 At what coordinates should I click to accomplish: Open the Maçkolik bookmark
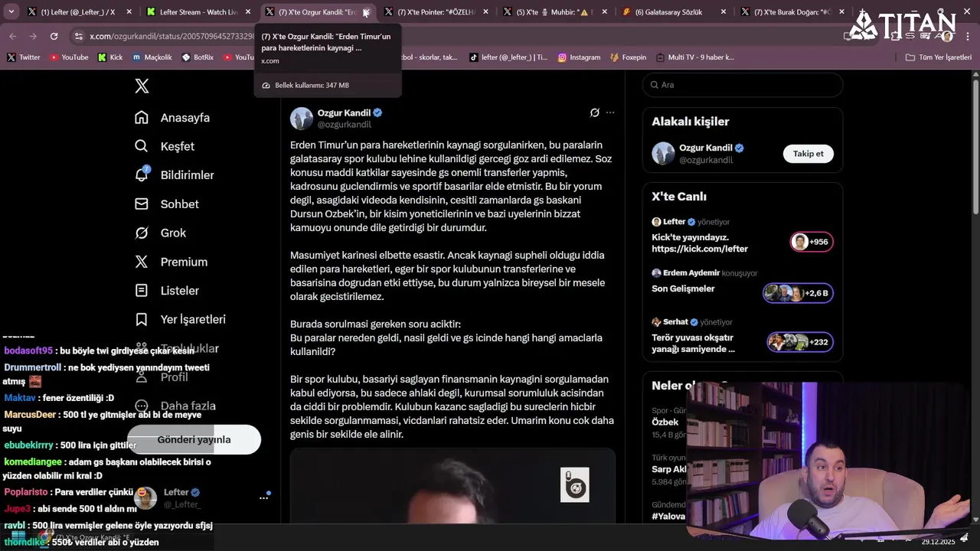point(152,57)
